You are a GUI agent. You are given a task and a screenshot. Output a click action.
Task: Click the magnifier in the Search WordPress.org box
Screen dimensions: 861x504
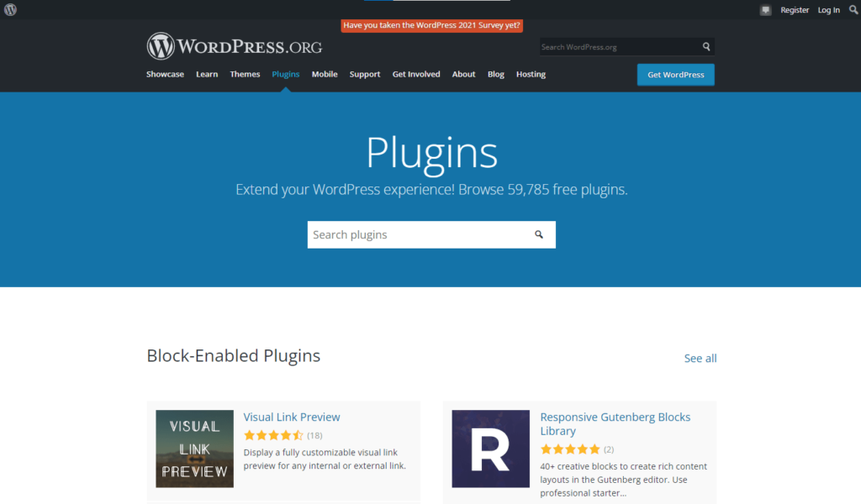[706, 46]
